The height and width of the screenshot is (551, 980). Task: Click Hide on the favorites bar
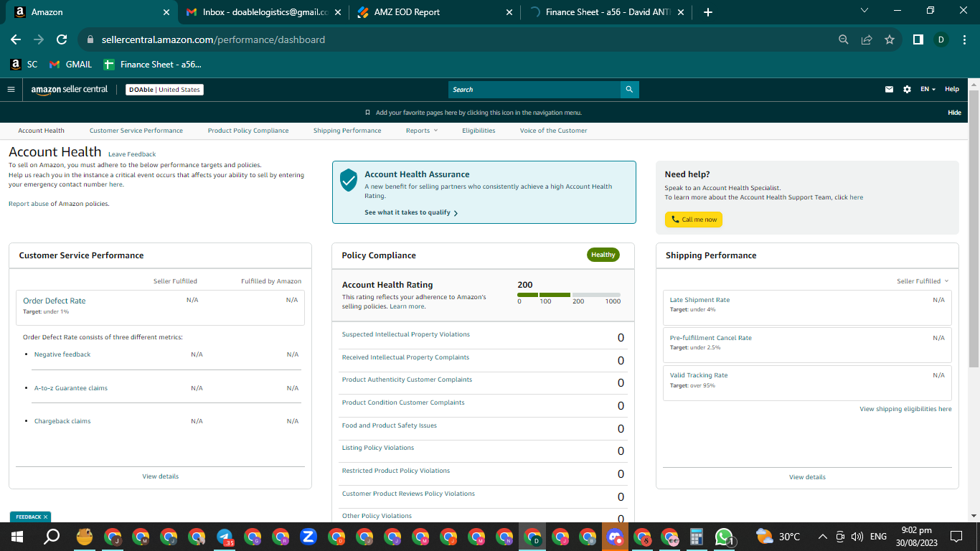[x=954, y=113]
